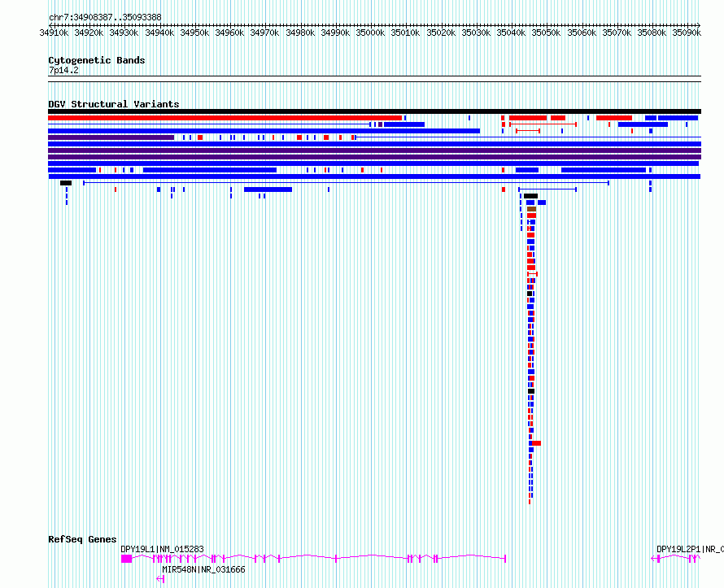Recenter on the 35000k ruler label

tap(370, 33)
